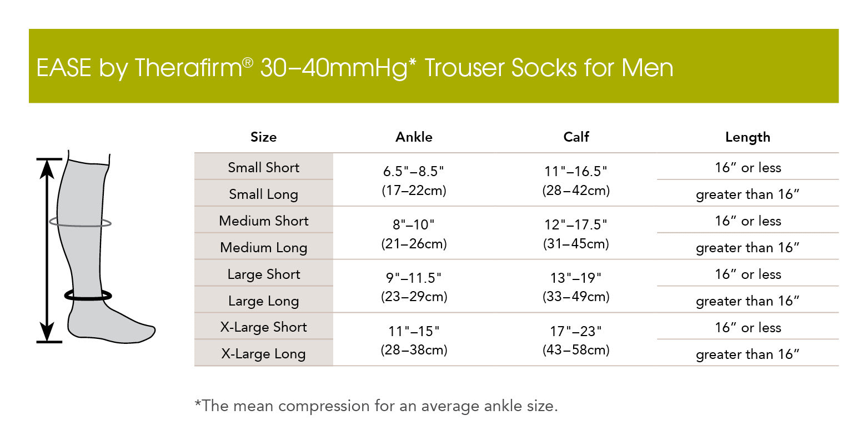Select the Ankle column header
Image resolution: width=868 pixels, height=440 pixels.
pos(414,137)
